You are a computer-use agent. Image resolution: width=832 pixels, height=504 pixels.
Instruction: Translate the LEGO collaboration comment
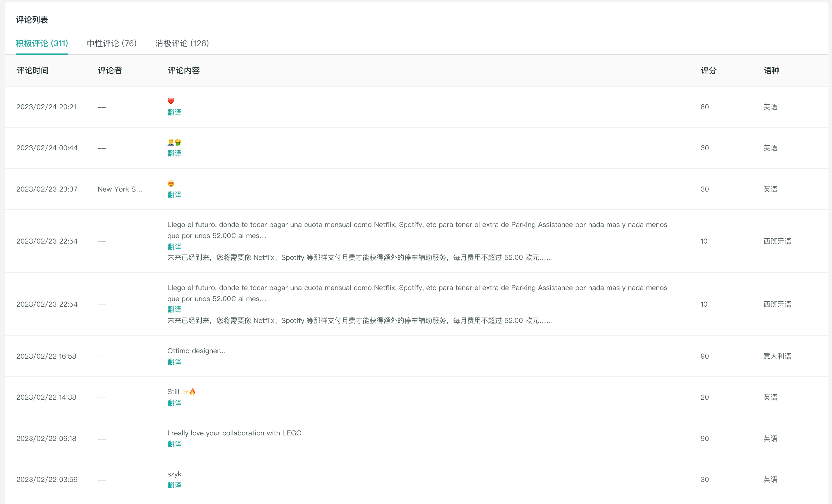tap(174, 444)
